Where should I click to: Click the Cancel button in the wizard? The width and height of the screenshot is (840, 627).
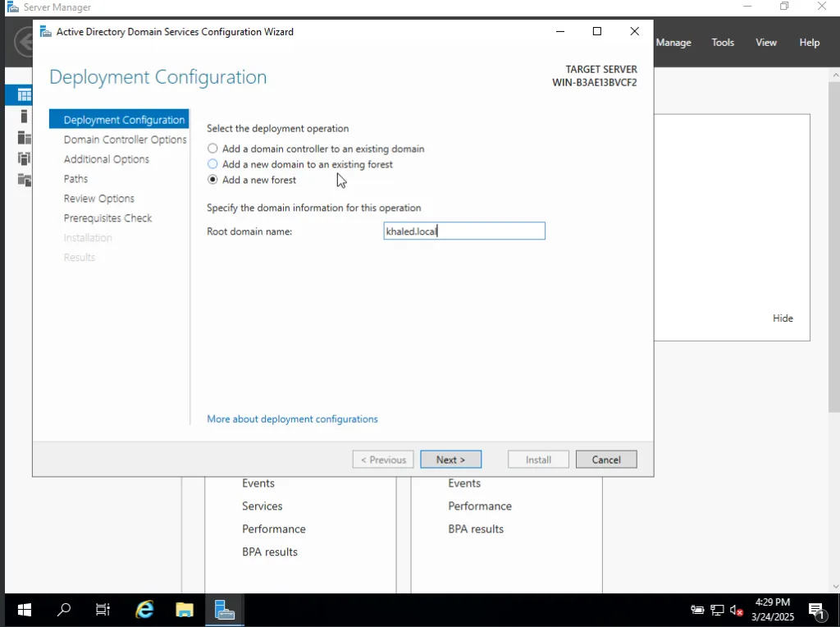[x=606, y=460]
